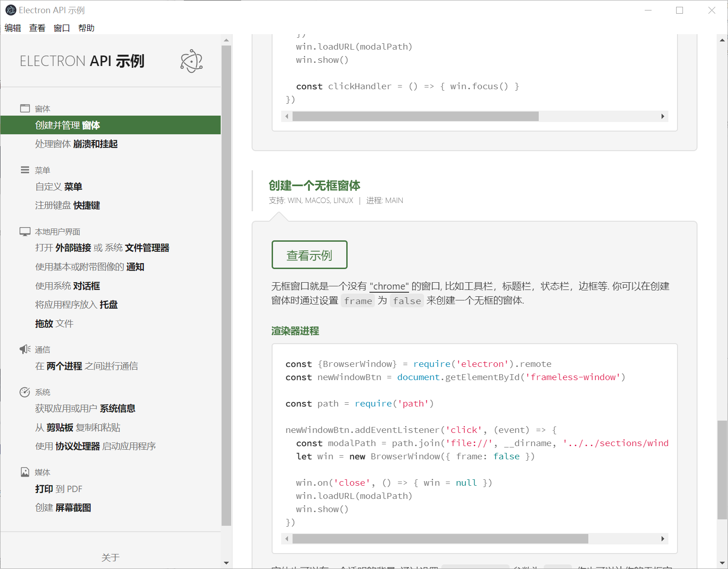Click the right arrow of the code scrollbar
This screenshot has width=728, height=569.
(662, 539)
